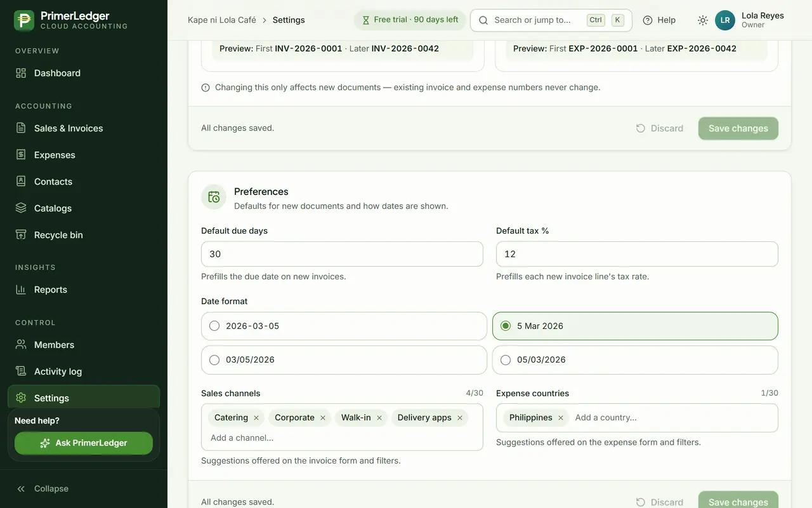The height and width of the screenshot is (508, 812).
Task: Remove the Philippines country chip
Action: click(561, 418)
